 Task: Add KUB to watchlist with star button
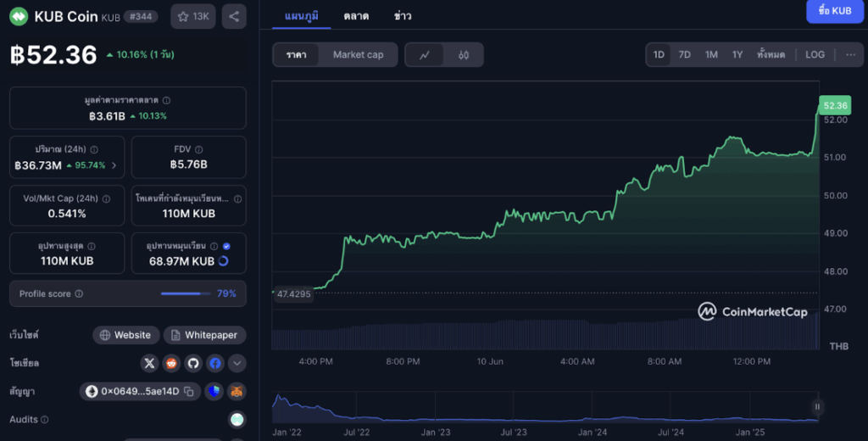pyautogui.click(x=193, y=16)
